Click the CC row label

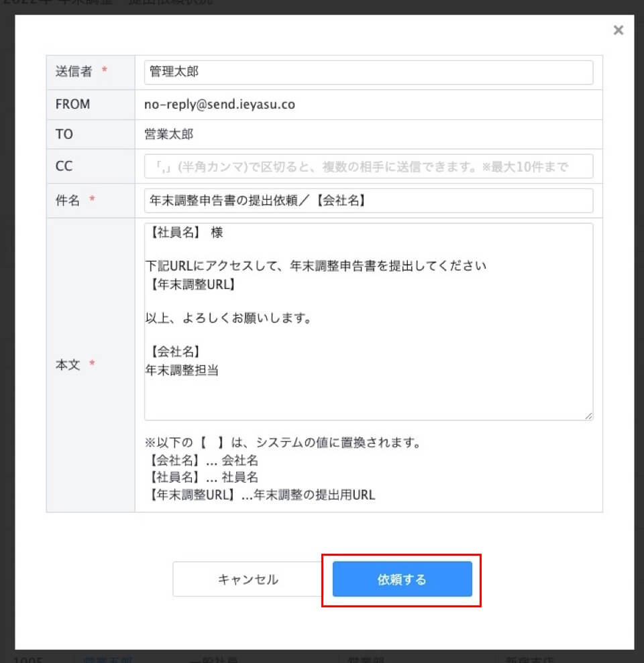[64, 166]
